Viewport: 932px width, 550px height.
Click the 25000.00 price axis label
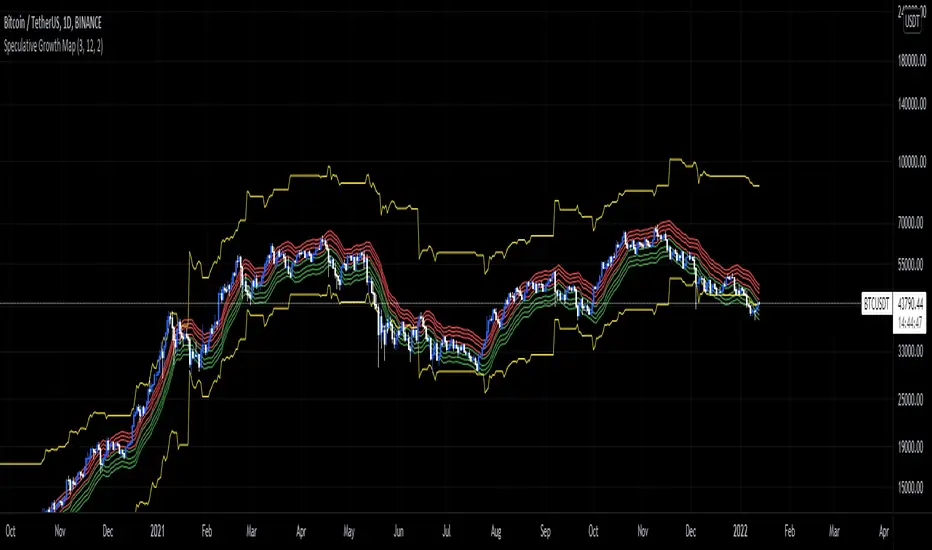click(911, 400)
